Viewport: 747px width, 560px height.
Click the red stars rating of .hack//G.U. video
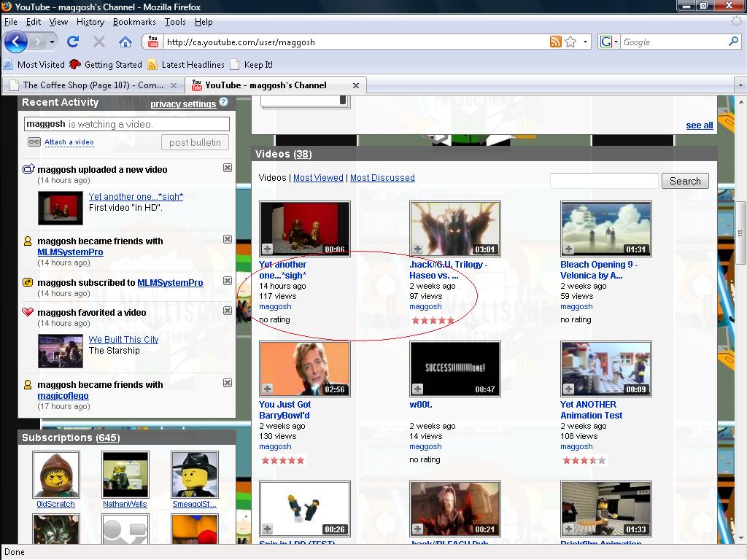click(x=433, y=321)
